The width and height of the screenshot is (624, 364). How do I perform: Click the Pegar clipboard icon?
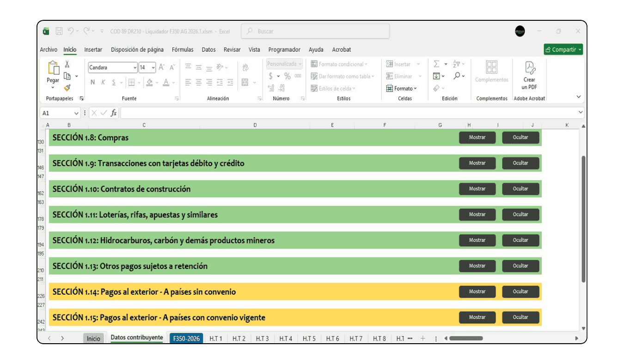(53, 69)
